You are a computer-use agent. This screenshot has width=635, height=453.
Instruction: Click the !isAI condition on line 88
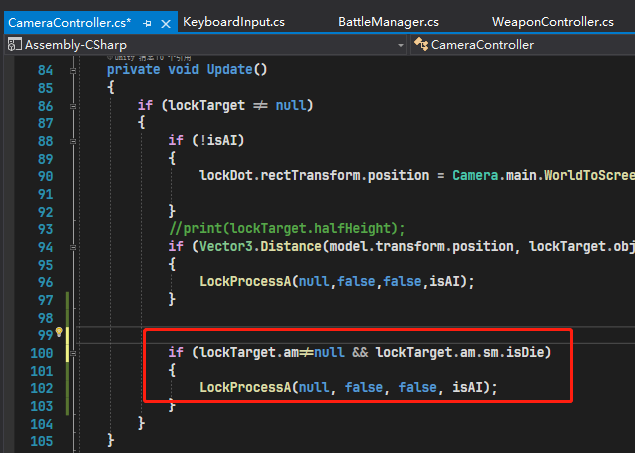pyautogui.click(x=218, y=140)
